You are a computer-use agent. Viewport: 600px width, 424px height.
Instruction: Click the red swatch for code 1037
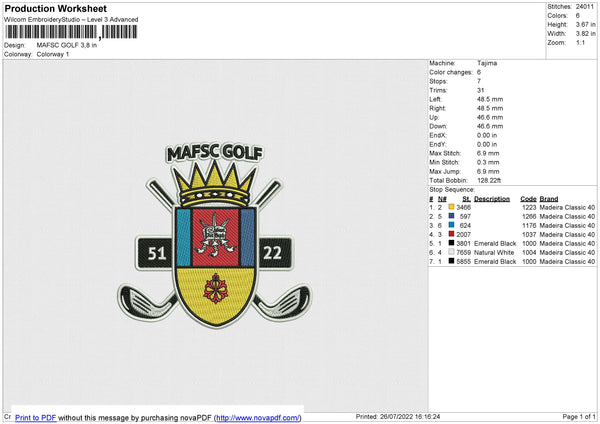click(x=452, y=234)
